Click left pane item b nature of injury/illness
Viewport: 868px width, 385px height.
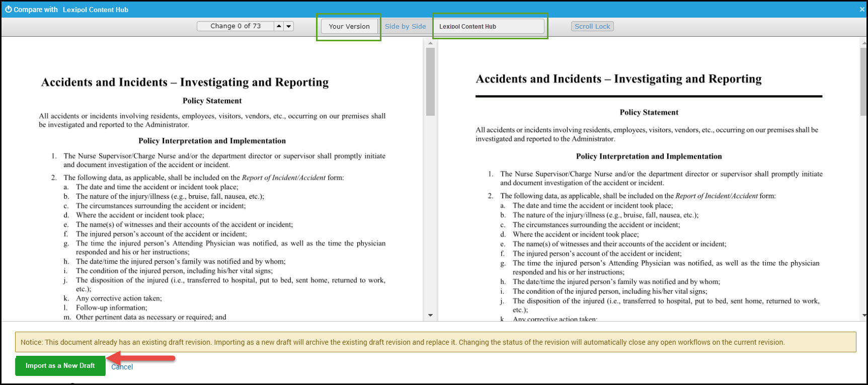pos(170,196)
